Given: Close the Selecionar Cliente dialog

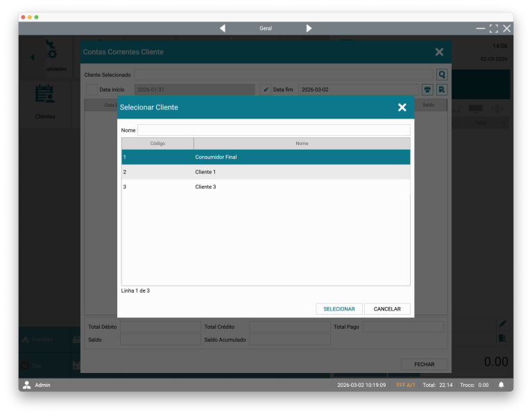Looking at the screenshot, I should [x=402, y=107].
